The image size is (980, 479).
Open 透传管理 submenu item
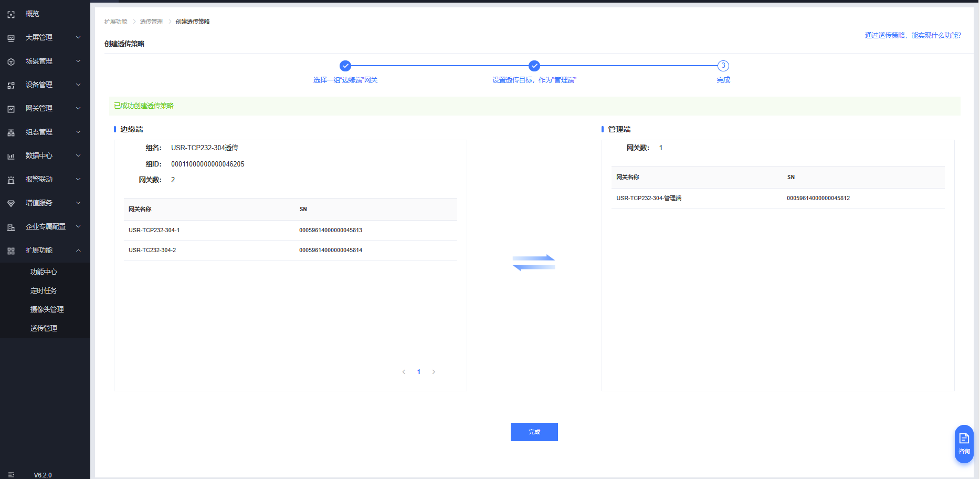(x=44, y=328)
